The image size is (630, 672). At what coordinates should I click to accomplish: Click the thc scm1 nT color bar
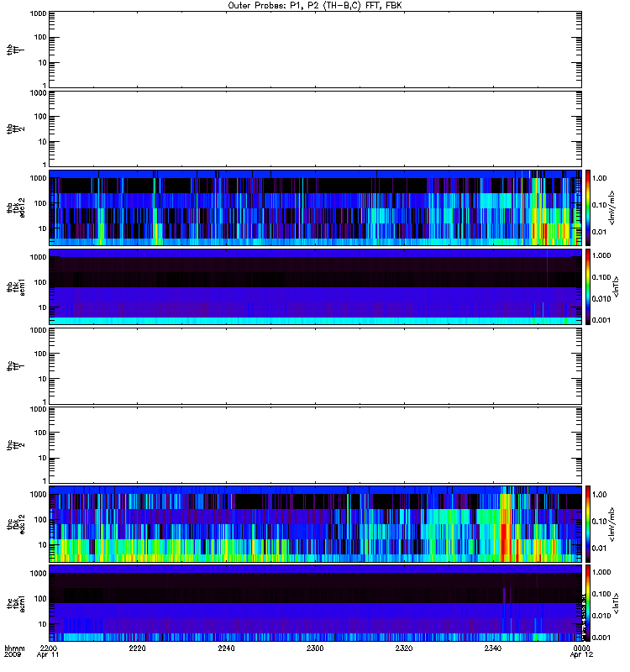(588, 603)
